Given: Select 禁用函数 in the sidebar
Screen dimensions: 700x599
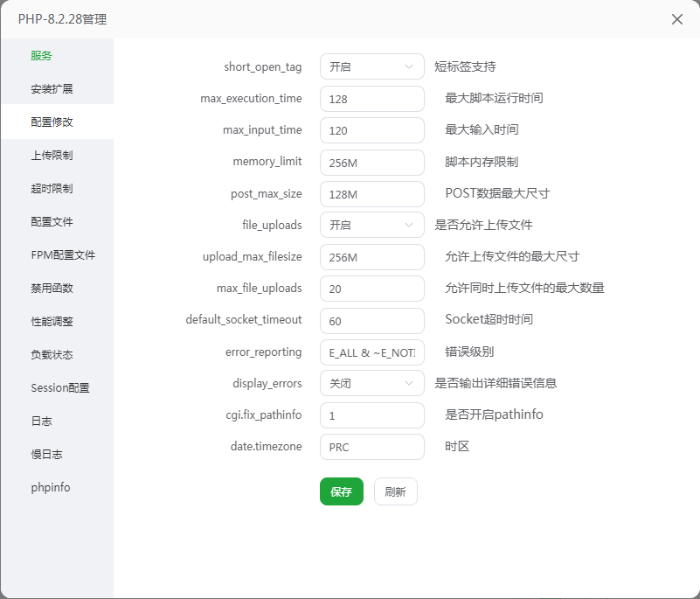Looking at the screenshot, I should click(52, 289).
